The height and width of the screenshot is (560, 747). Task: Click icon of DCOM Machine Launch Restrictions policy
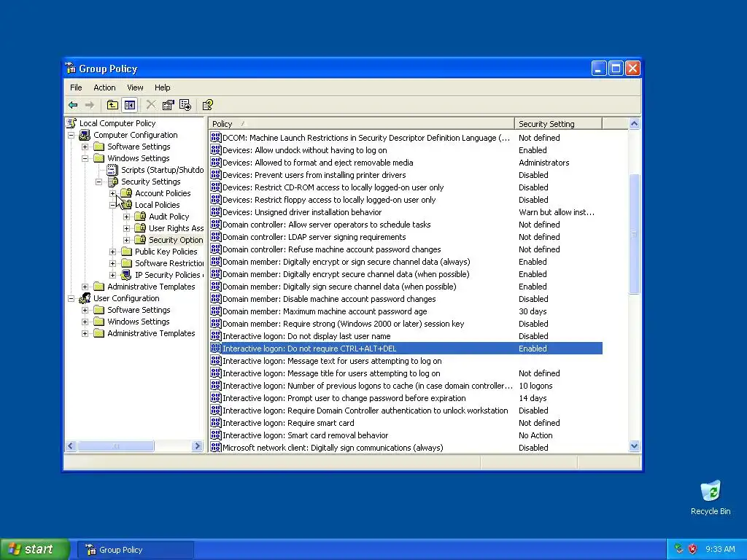point(216,138)
